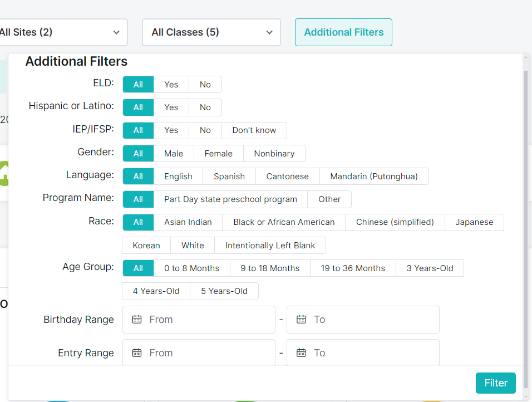The width and height of the screenshot is (532, 402).
Task: Filter Age Group by 4 Years-Old
Action: pyautogui.click(x=156, y=291)
